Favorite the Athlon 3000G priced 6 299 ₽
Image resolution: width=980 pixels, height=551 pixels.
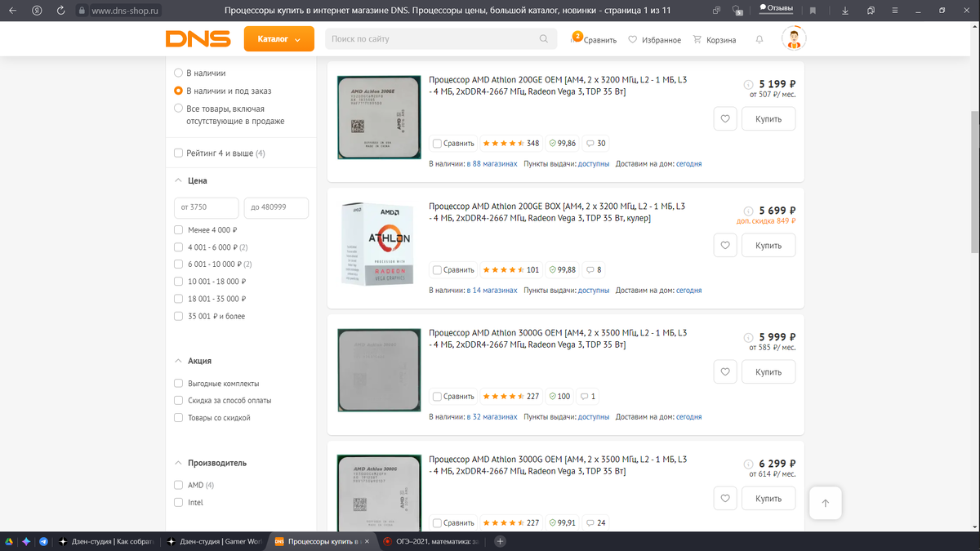(x=725, y=499)
